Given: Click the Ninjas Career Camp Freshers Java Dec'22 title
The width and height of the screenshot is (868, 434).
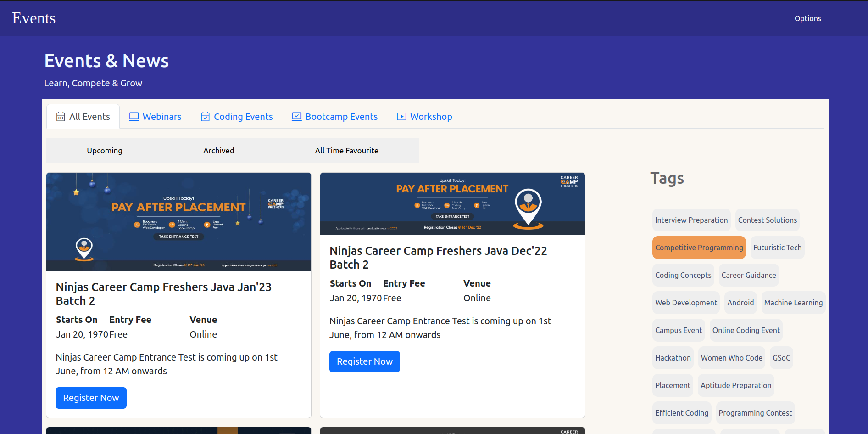Looking at the screenshot, I should click(438, 258).
